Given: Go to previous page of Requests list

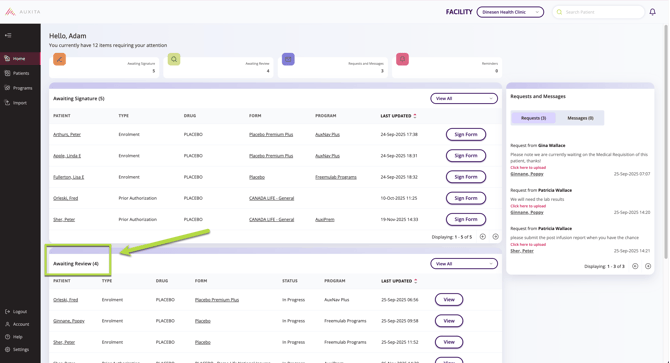Looking at the screenshot, I should tap(635, 266).
